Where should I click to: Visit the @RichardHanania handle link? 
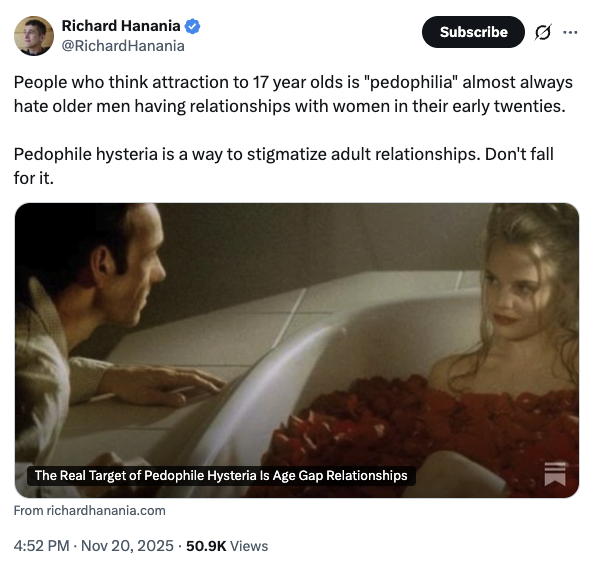[x=123, y=46]
